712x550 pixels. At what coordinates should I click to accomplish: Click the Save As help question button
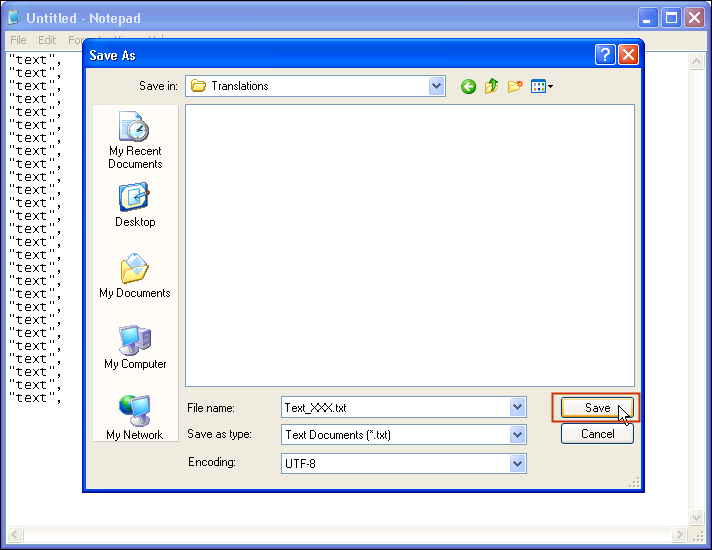point(605,55)
